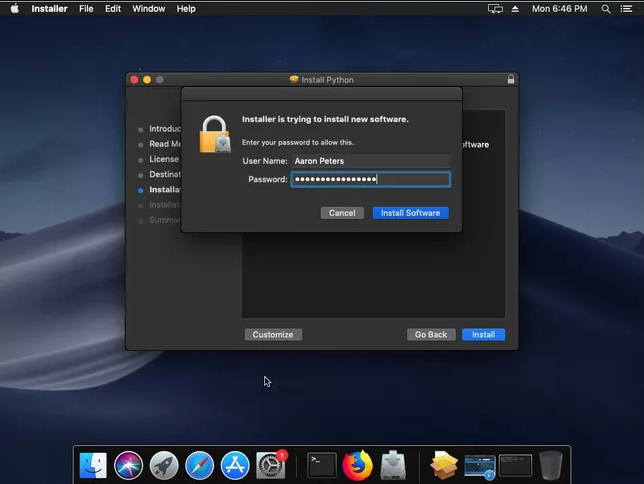Click the User Name field with Aaron Peters

pyautogui.click(x=371, y=161)
